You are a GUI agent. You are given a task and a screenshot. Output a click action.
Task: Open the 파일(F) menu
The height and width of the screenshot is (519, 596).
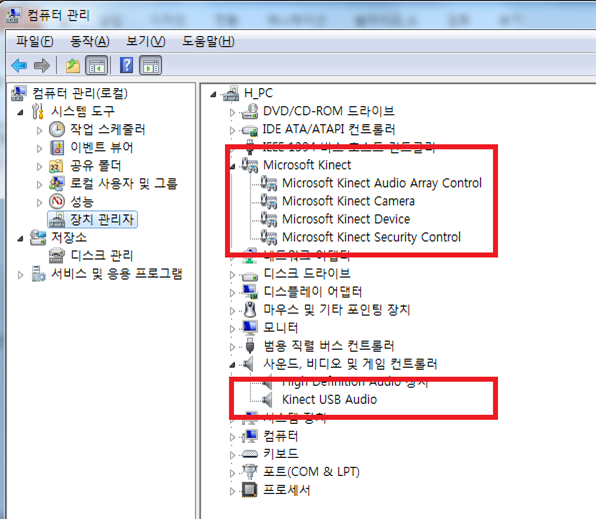(35, 41)
